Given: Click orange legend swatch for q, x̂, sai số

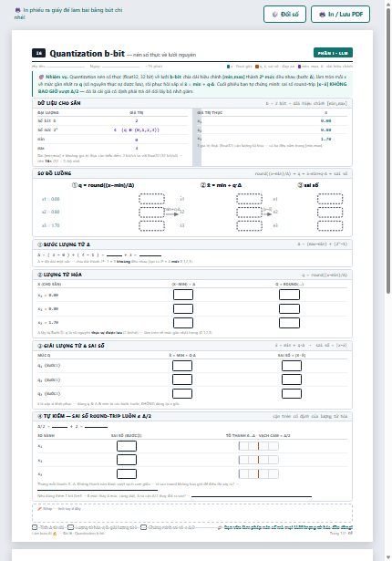Looking at the screenshot, I should point(257,67).
